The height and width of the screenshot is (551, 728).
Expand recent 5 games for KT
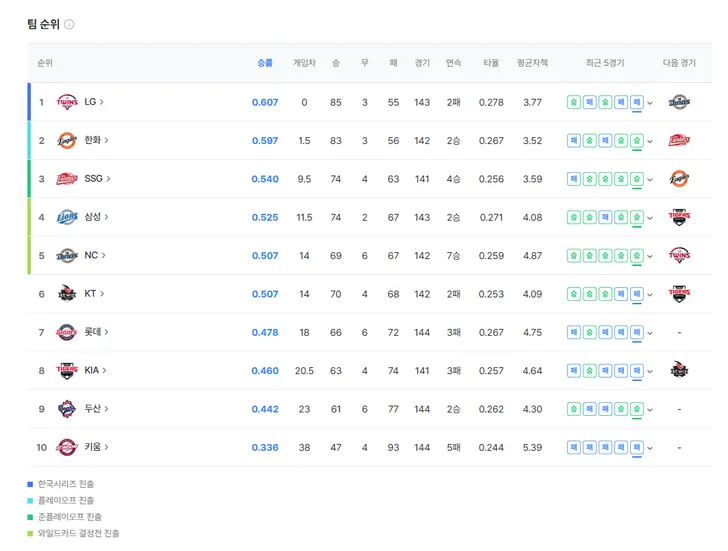650,295
